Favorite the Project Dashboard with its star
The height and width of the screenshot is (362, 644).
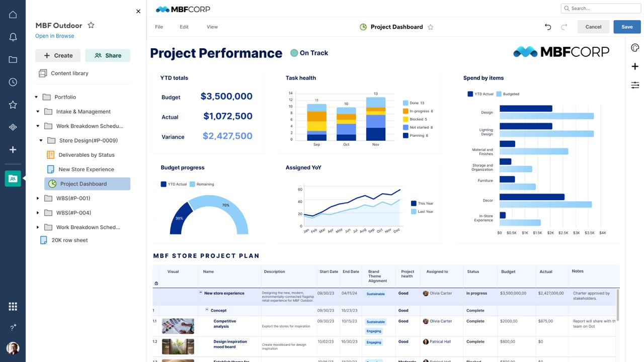pyautogui.click(x=430, y=27)
